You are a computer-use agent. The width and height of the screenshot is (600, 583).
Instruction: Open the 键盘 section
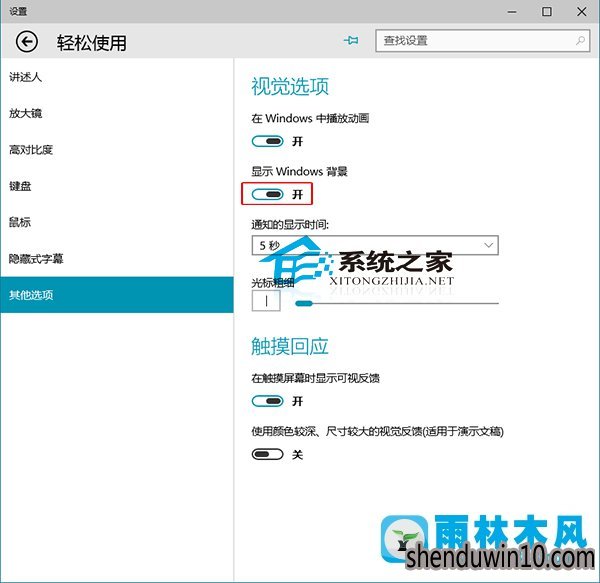[x=117, y=186]
